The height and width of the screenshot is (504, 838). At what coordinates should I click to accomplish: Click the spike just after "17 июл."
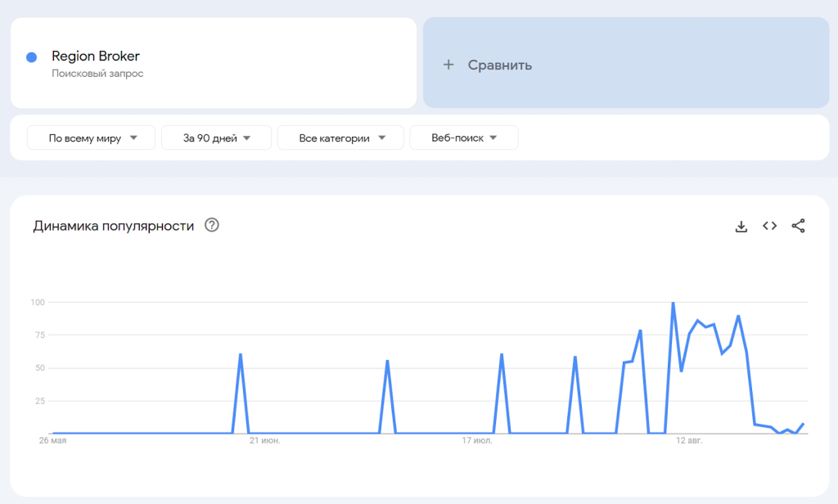[502, 355]
